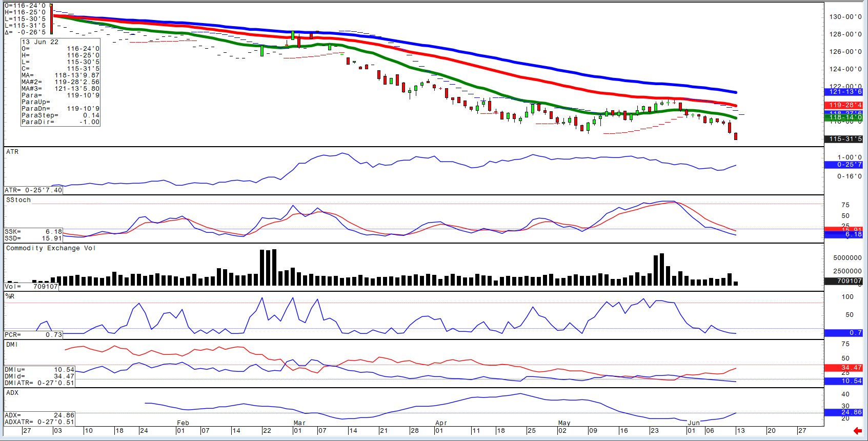The height and width of the screenshot is (441, 868).
Task: Click the ADXATR= 0-27'0.51 readout
Action: pos(39,422)
